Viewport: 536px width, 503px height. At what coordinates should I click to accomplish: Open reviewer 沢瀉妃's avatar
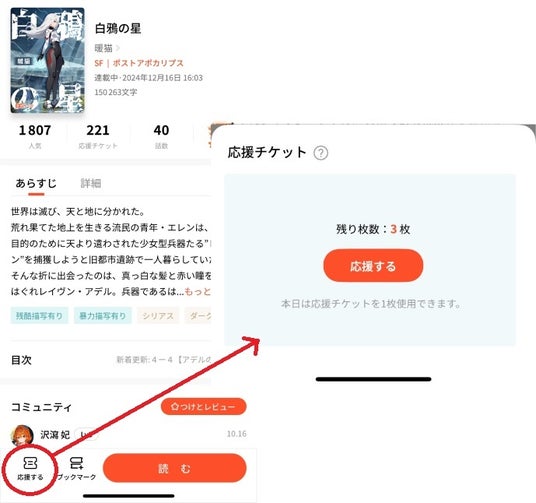click(23, 436)
